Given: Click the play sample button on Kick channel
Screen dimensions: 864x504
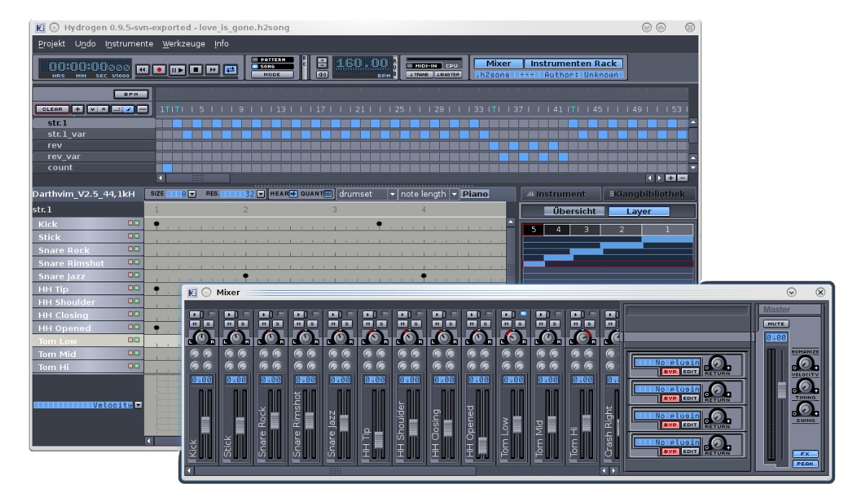Looking at the screenshot, I should click(x=194, y=315).
